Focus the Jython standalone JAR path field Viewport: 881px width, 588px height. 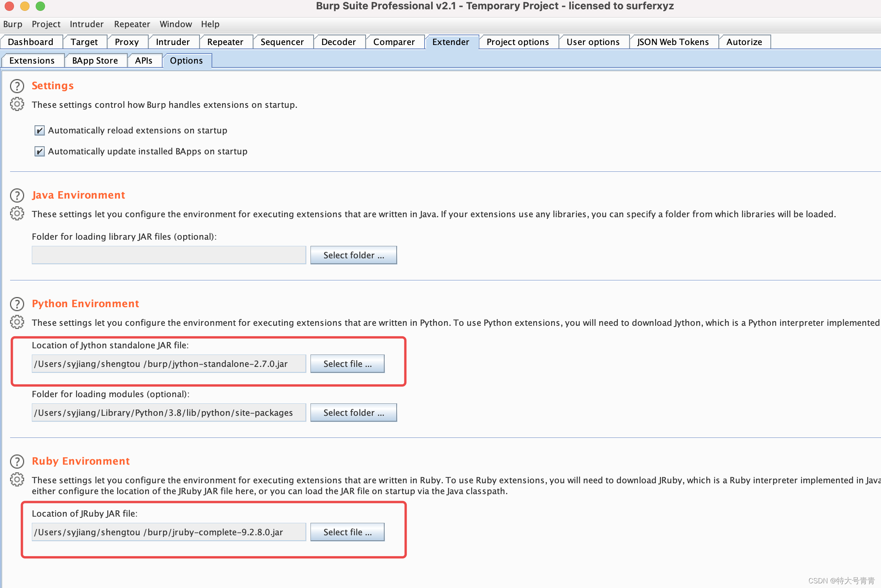click(x=169, y=364)
